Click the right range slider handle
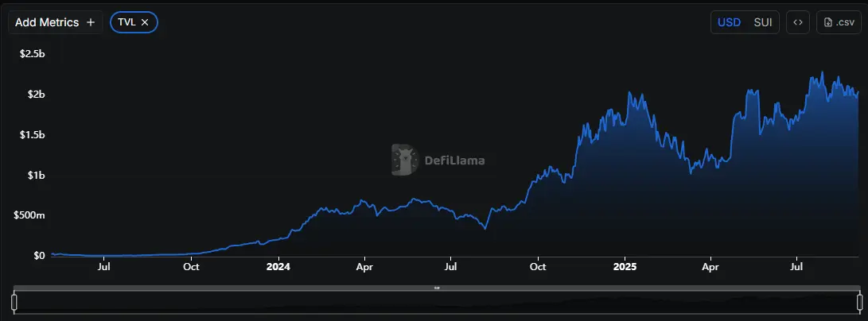The width and height of the screenshot is (868, 321). click(x=859, y=302)
